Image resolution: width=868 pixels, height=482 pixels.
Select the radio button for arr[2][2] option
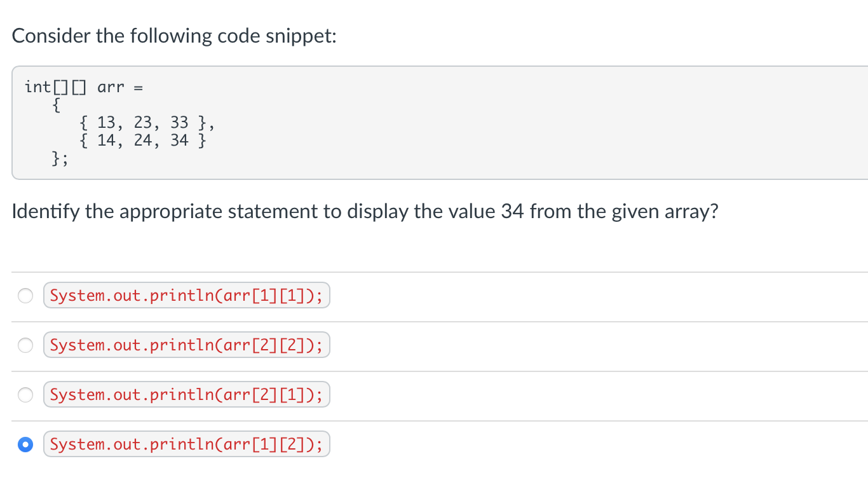pos(25,345)
